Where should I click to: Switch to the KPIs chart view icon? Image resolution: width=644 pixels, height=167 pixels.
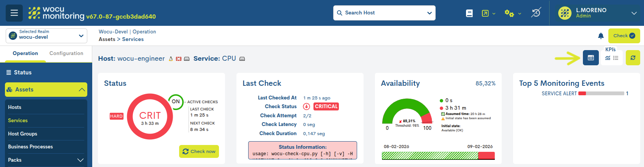coord(608,58)
